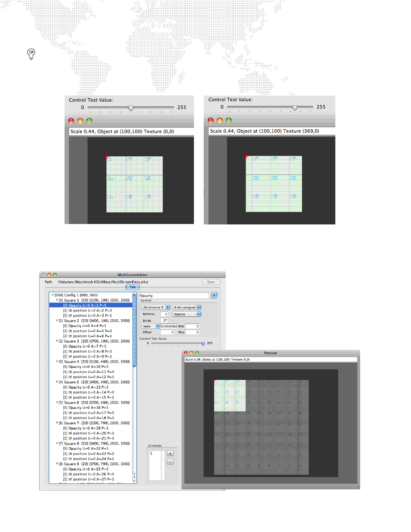Select row '[2] tY position U=0 A=9 P=1'
Screen dimensions: 411x532
91,357
